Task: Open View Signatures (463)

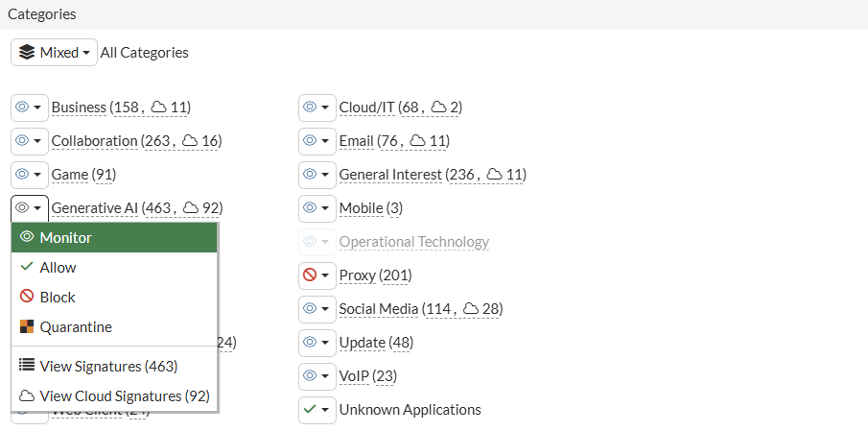Action: [x=107, y=366]
